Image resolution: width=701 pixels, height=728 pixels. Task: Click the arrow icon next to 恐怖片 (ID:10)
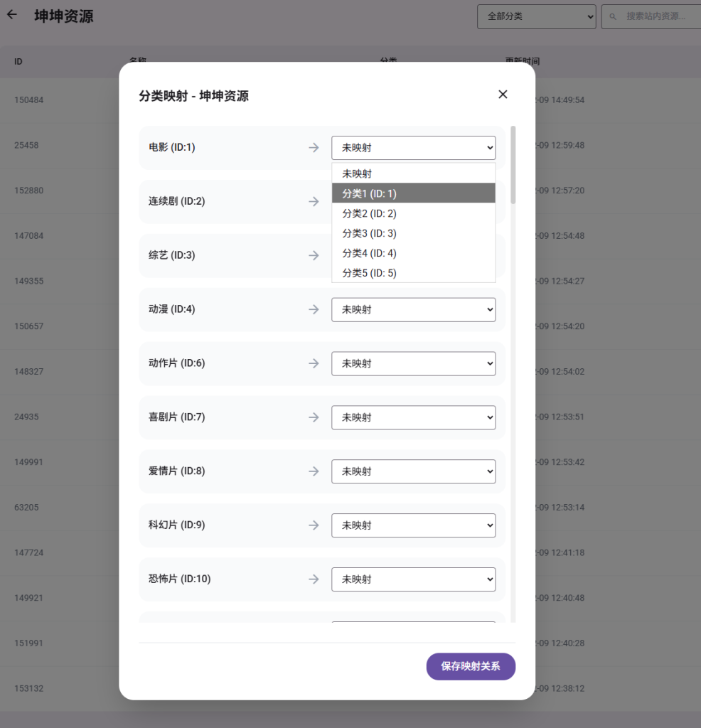click(x=314, y=579)
